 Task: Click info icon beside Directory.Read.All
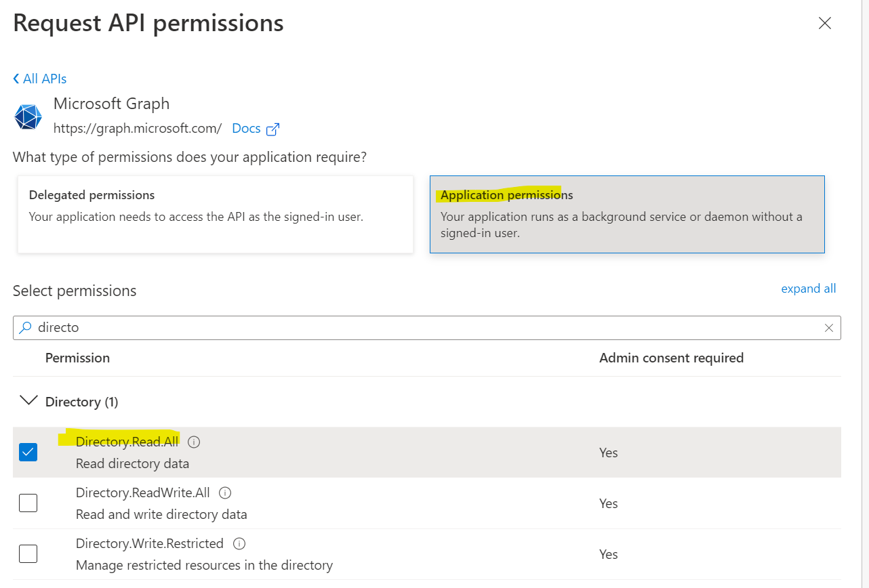(194, 442)
